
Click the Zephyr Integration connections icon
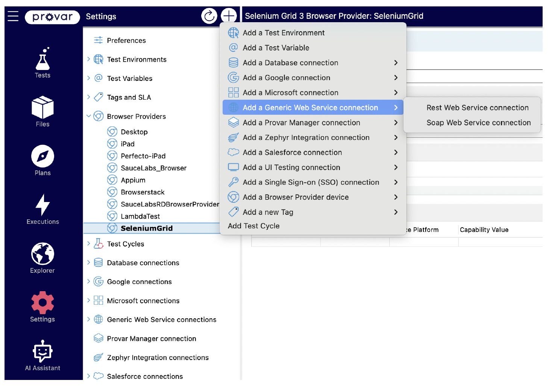(99, 357)
